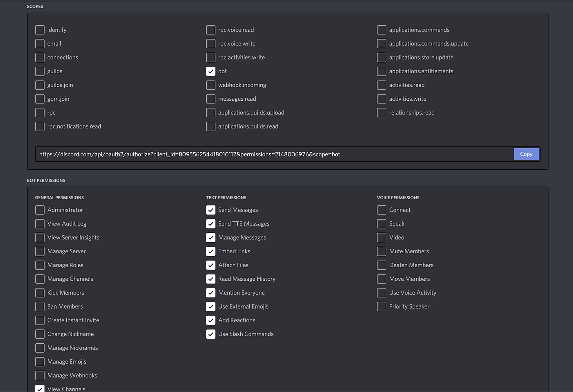Check the Speak voice permission

coord(381,224)
